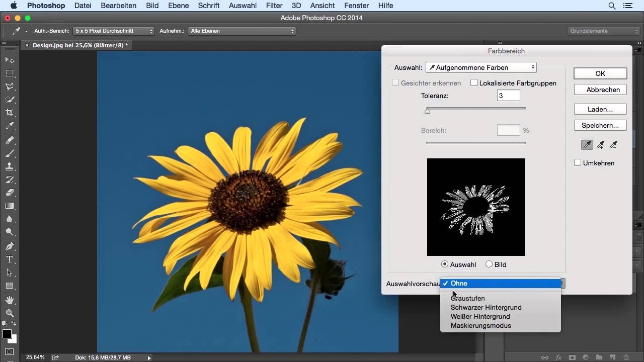Click the link layers icon
Viewport: 644px width, 362px height.
[545, 357]
